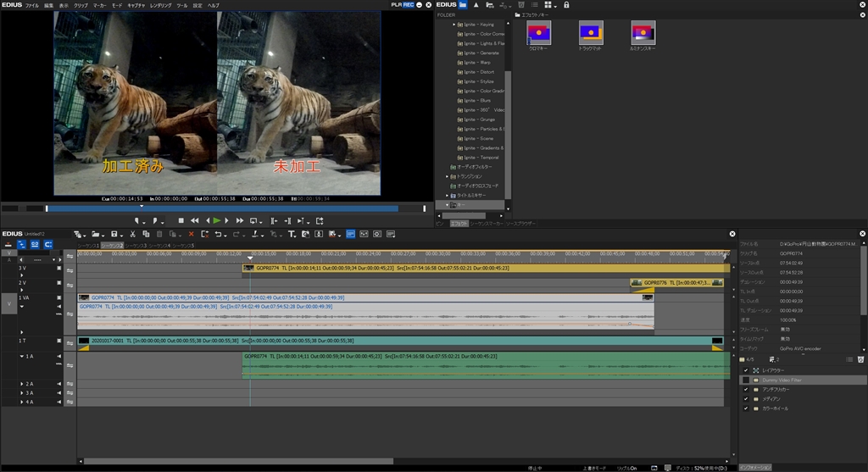This screenshot has width=868, height=472.
Task: Click the lock icon in effects panel
Action: click(x=566, y=5)
